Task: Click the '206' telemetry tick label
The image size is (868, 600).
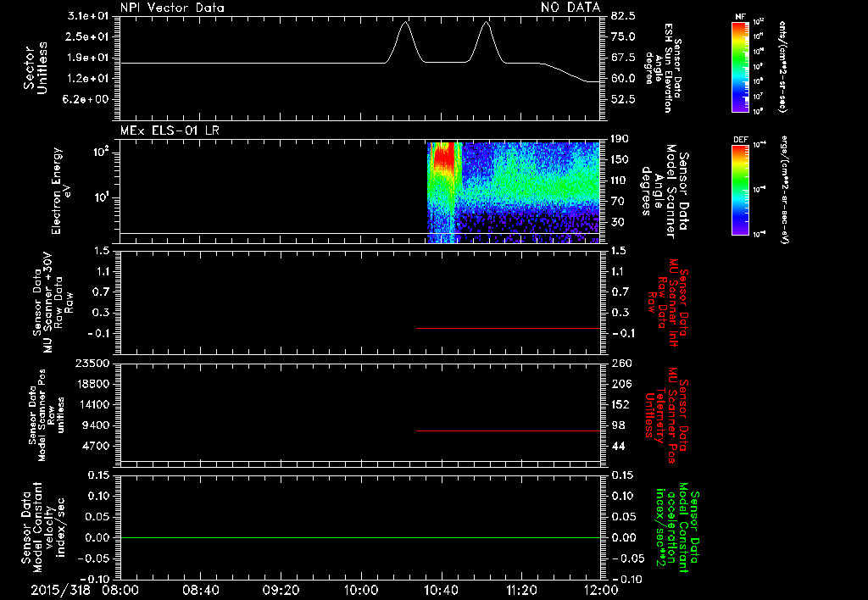Action: tap(621, 384)
